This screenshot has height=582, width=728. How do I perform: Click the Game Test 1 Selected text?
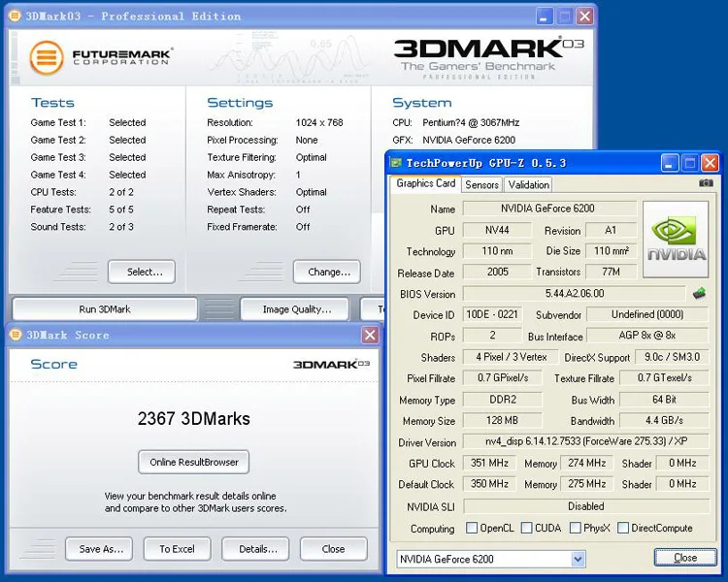(x=127, y=122)
